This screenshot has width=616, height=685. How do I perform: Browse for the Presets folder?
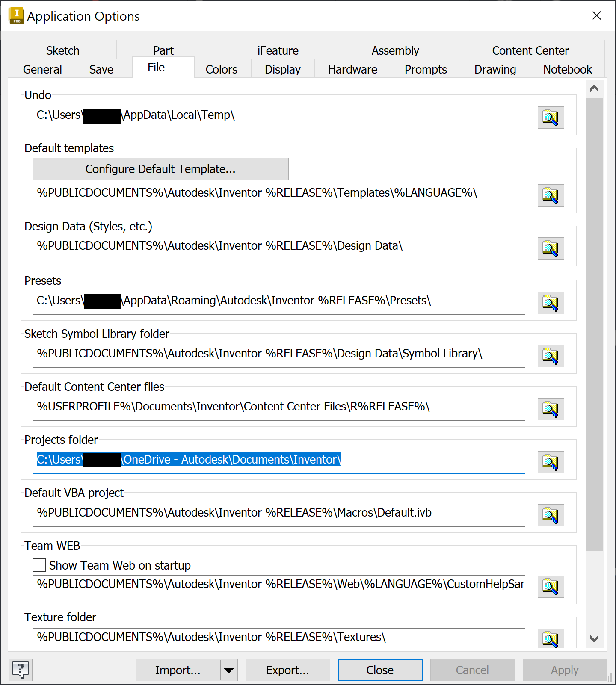pos(551,303)
